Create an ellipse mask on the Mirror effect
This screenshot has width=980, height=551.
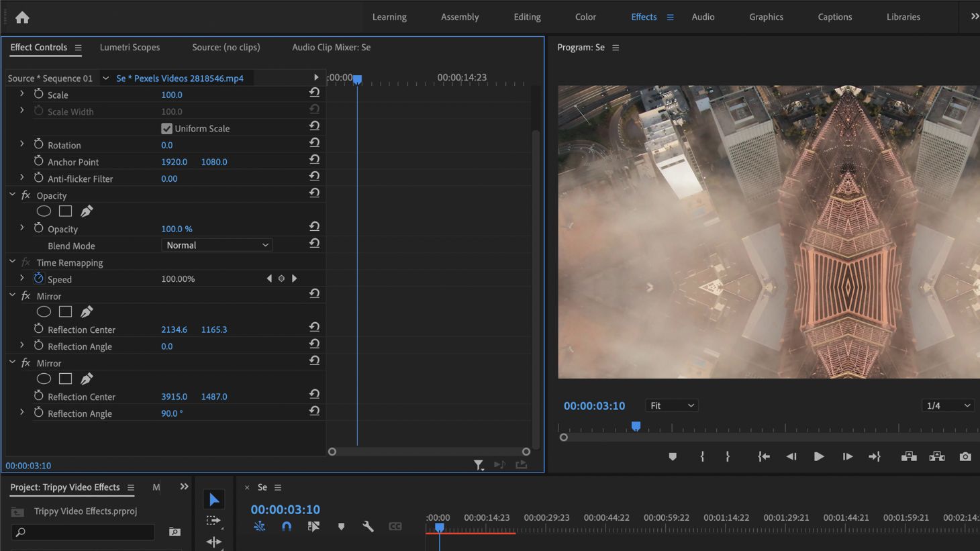(44, 311)
